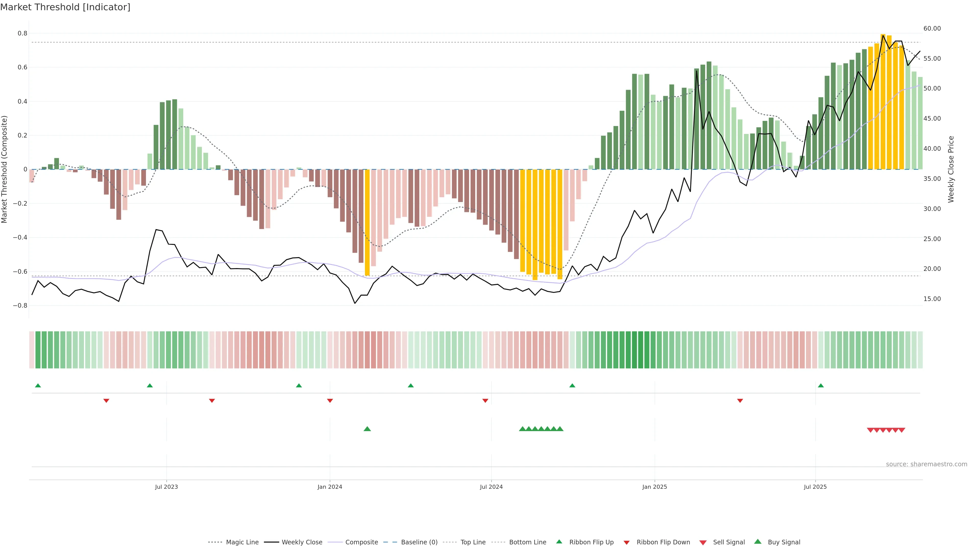Toggle the Composite legend entry
This screenshot has width=980, height=551.
[361, 542]
